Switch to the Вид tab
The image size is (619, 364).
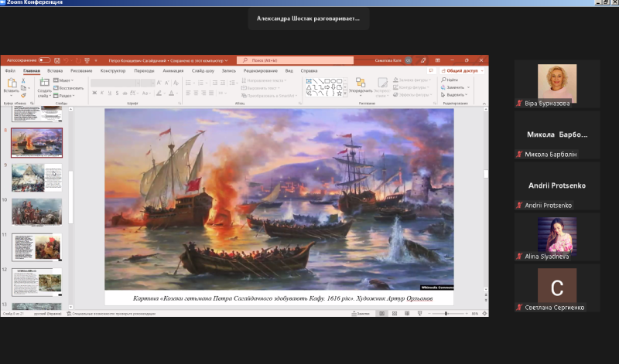point(289,71)
